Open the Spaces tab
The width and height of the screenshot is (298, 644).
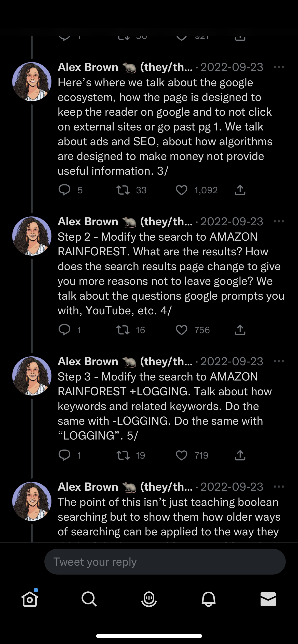point(149,599)
